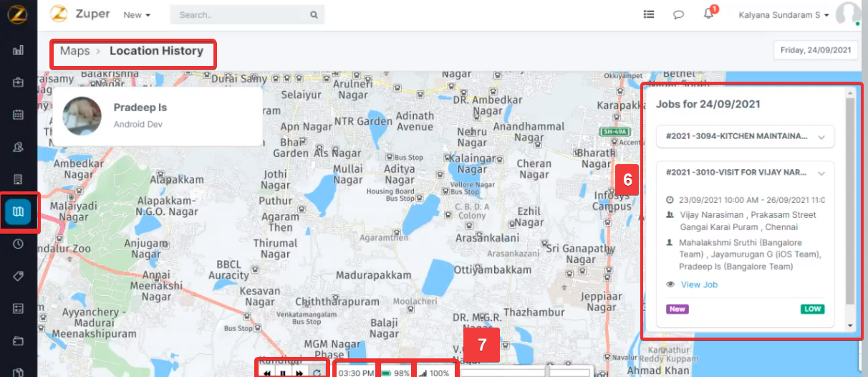Open the chat messages icon

(678, 14)
